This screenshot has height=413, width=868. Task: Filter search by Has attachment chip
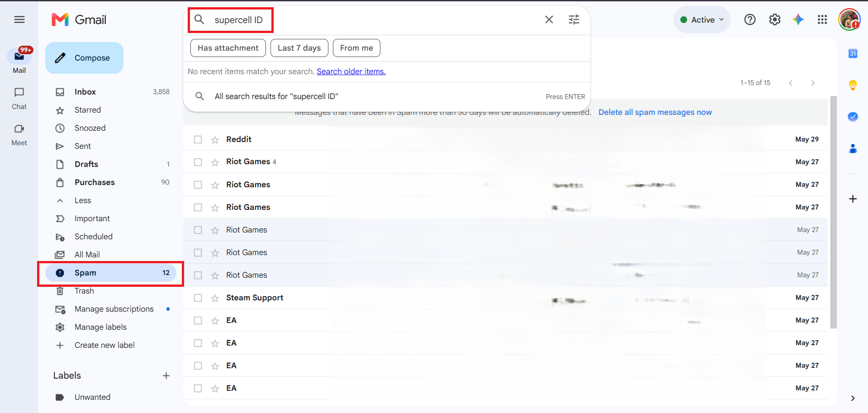(x=228, y=48)
